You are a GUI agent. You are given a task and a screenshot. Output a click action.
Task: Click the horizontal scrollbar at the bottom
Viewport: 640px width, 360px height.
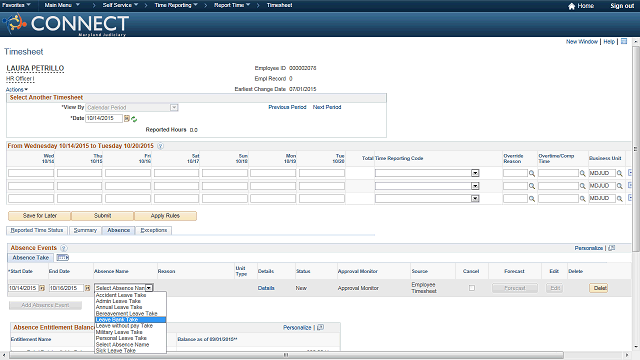[x=286, y=355]
